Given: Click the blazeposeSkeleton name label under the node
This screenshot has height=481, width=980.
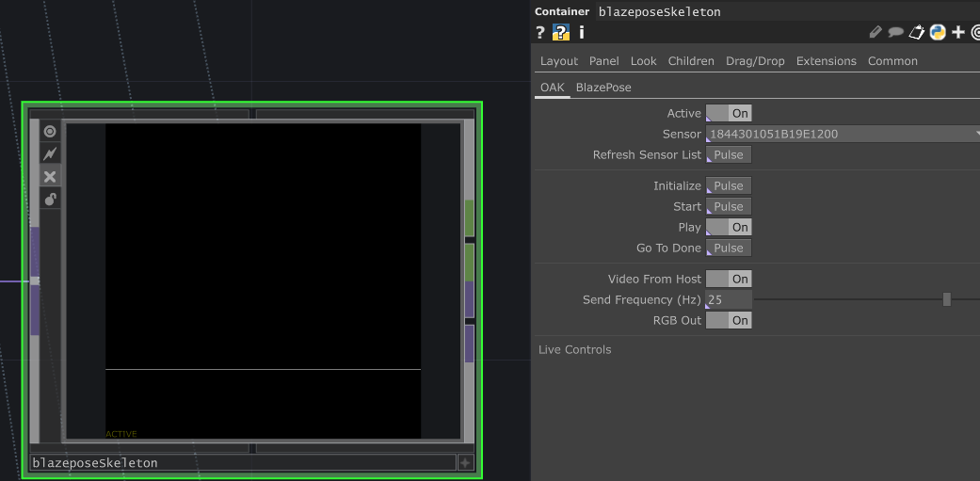Looking at the screenshot, I should point(243,463).
